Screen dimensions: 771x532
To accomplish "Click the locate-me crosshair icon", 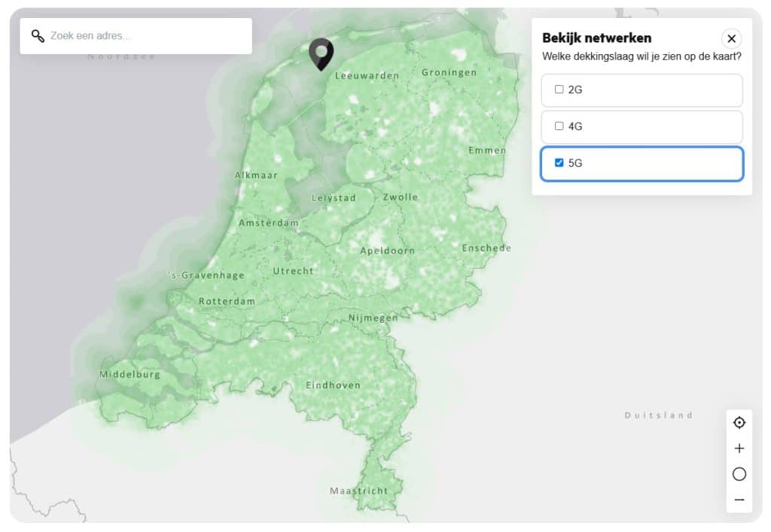I will 739,423.
